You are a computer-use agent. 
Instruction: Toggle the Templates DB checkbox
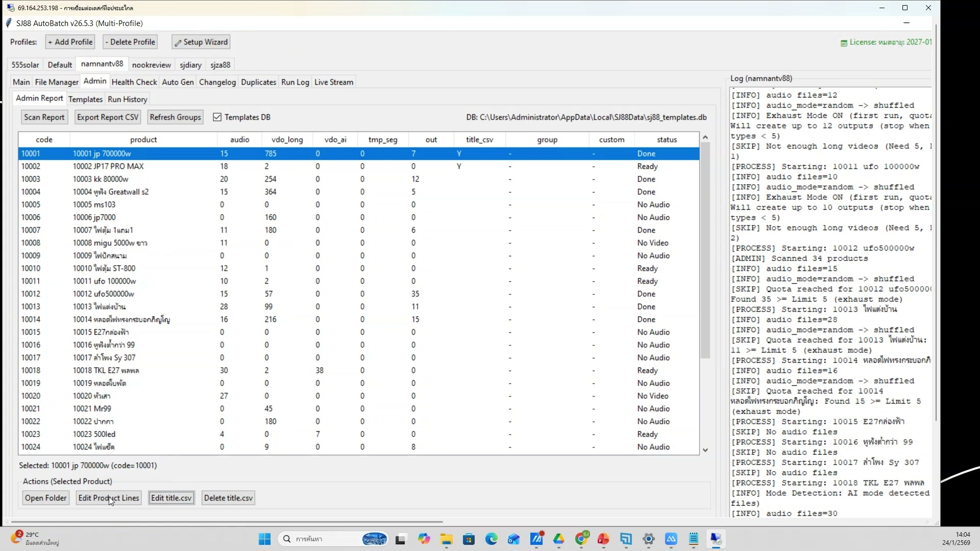217,117
